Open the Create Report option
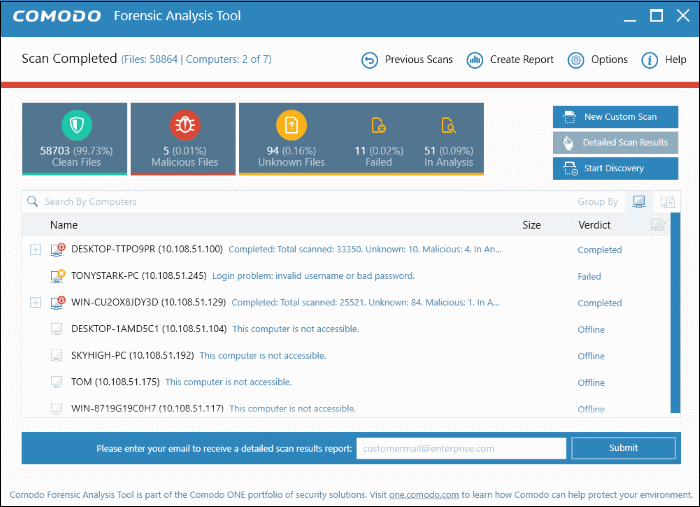700x507 pixels. point(510,60)
